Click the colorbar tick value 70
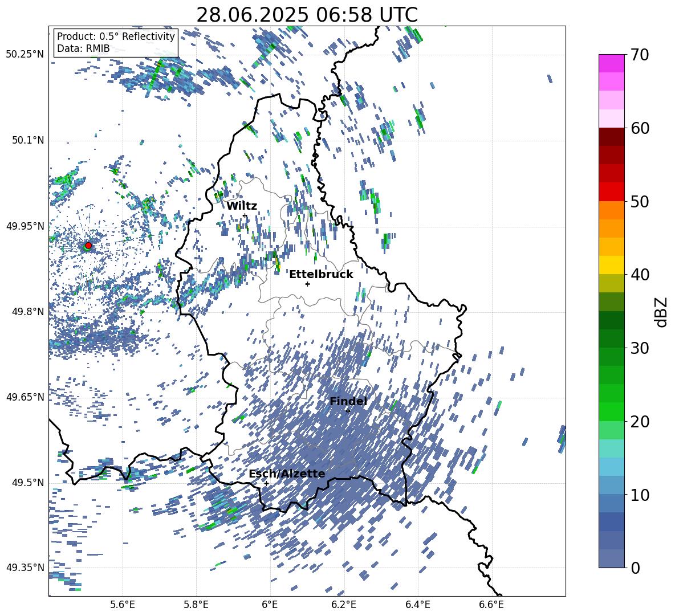This screenshot has width=675, height=616. [x=640, y=55]
